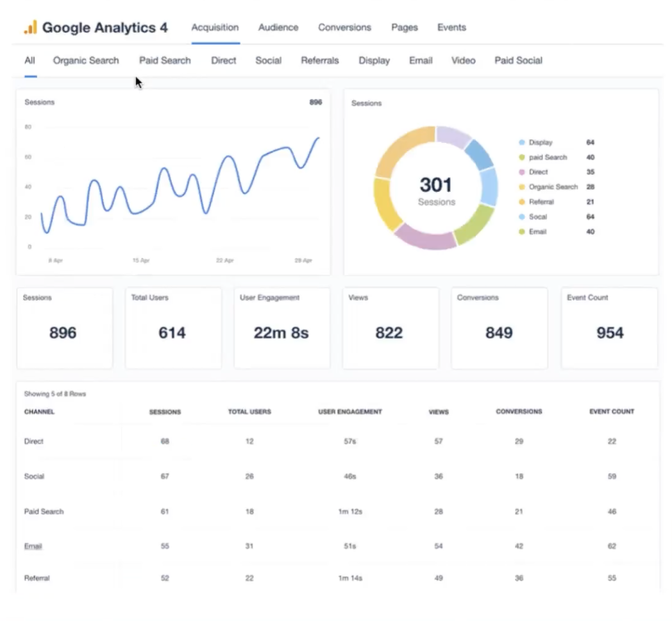Open the Conversions tab
Image resolution: width=672 pixels, height=621 pixels.
tap(344, 28)
